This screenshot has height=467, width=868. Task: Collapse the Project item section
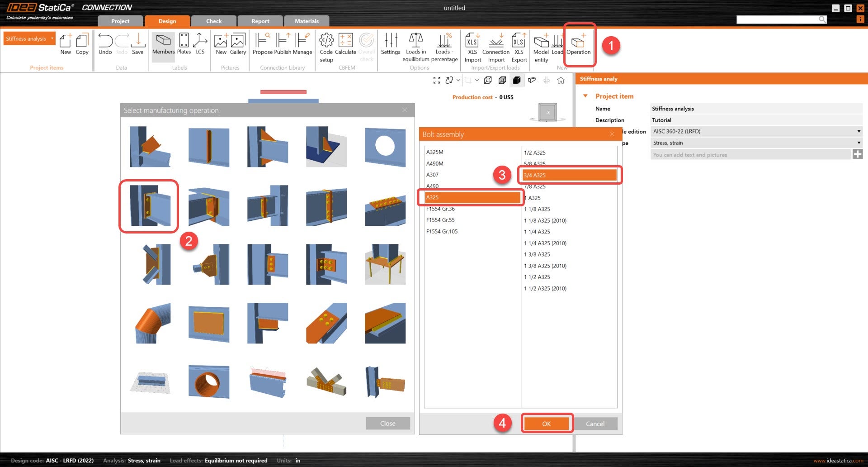pyautogui.click(x=585, y=96)
